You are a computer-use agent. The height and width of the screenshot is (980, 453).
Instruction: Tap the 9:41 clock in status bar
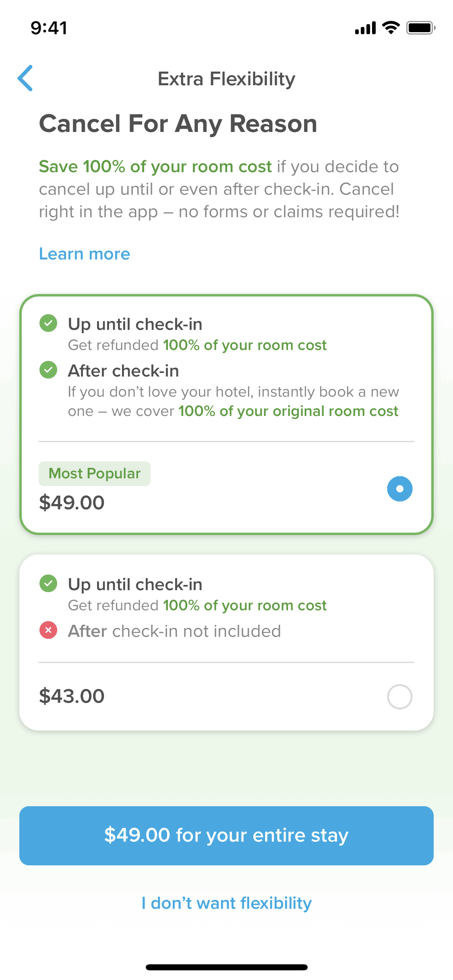49,28
